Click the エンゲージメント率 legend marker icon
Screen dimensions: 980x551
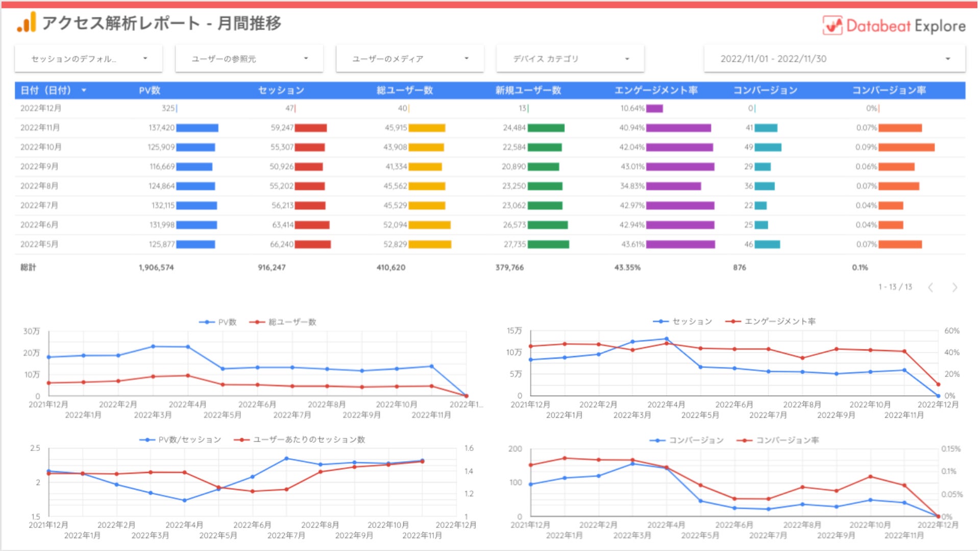point(733,321)
